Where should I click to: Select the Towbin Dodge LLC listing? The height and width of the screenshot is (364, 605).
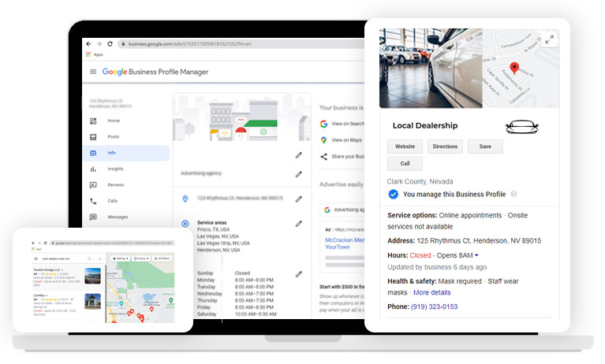(69, 277)
